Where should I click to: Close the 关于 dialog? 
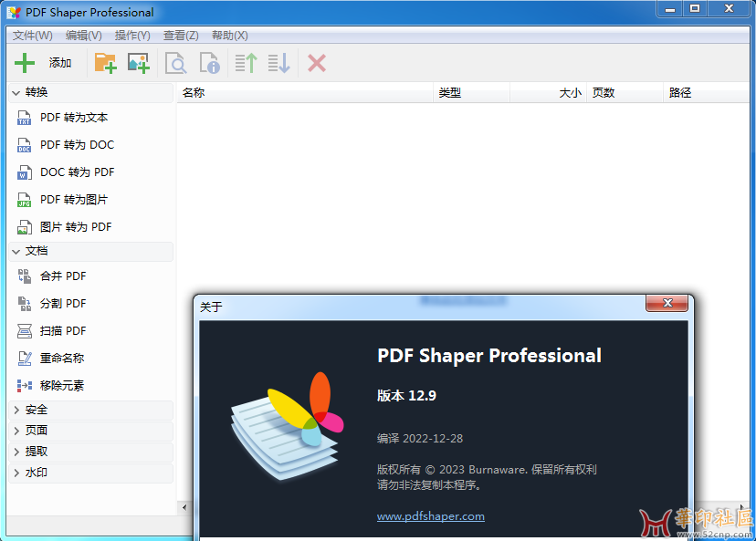[667, 303]
